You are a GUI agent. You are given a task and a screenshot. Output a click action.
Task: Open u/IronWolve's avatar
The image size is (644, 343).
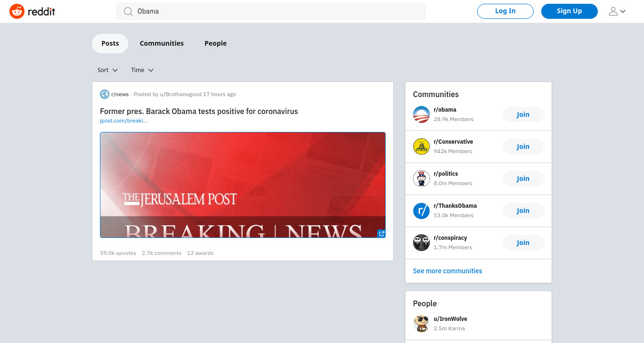point(421,324)
